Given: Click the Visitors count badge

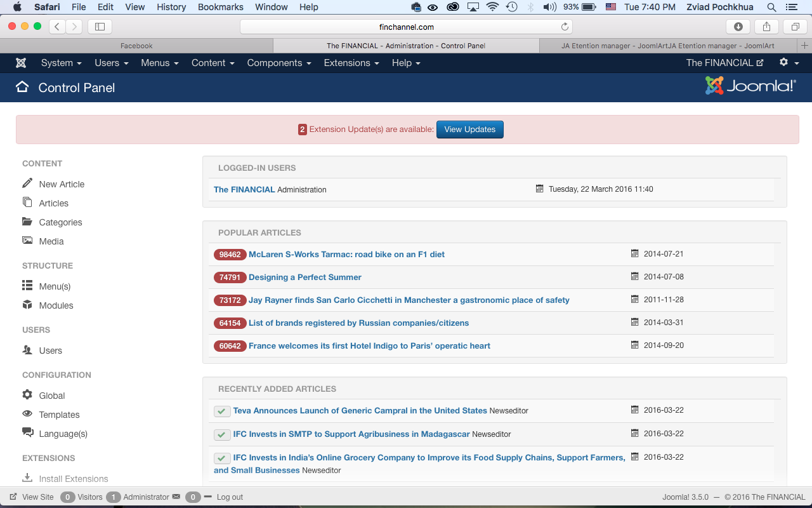Looking at the screenshot, I should coord(68,497).
